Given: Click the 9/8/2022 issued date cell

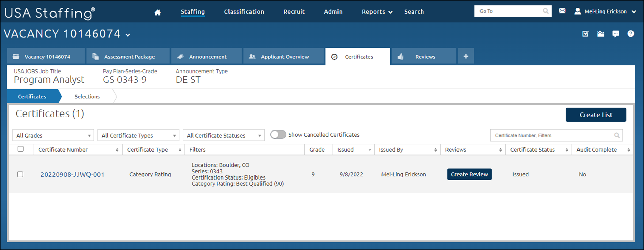Looking at the screenshot, I should coord(351,174).
